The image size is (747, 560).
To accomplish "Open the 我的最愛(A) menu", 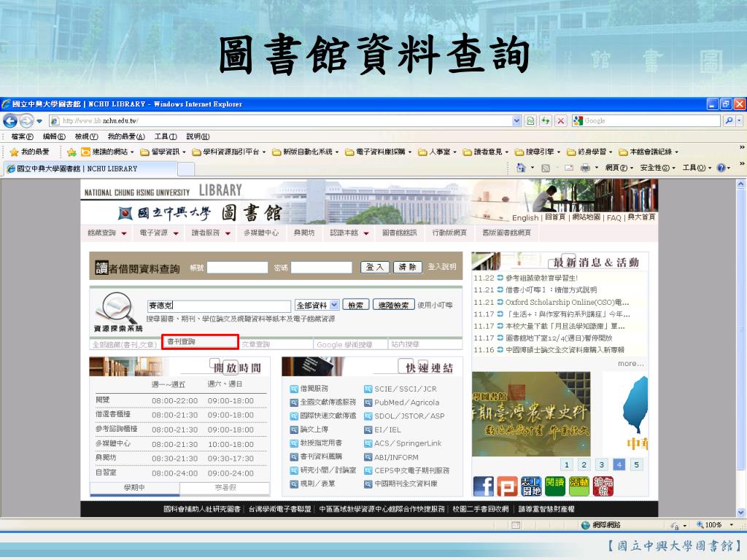I will pyautogui.click(x=125, y=136).
